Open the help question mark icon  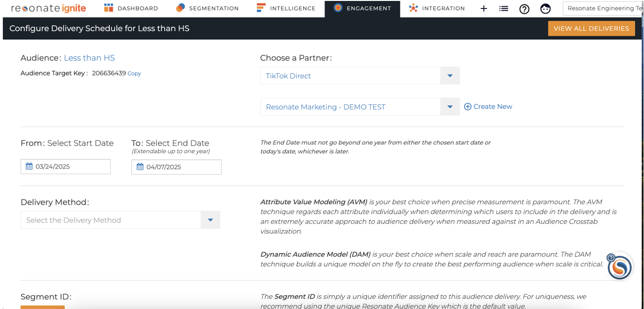click(524, 8)
